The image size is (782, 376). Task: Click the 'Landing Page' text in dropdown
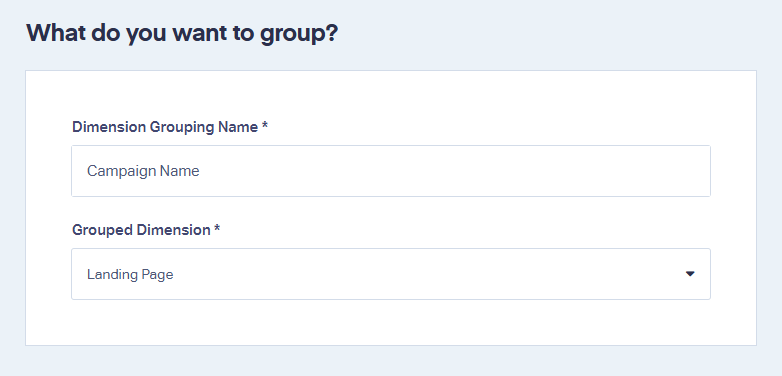130,274
